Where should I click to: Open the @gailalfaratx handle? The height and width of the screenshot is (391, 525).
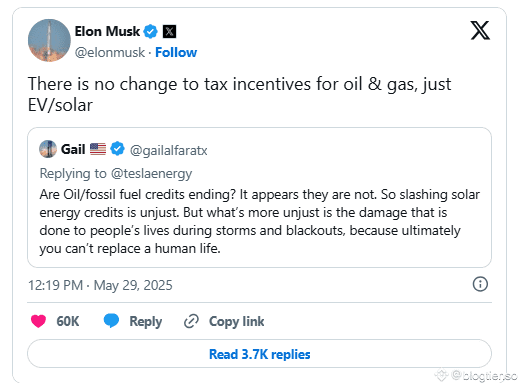[168, 150]
